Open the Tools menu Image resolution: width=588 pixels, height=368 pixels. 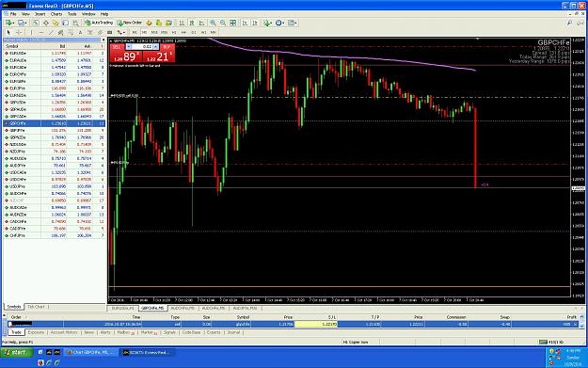point(72,14)
